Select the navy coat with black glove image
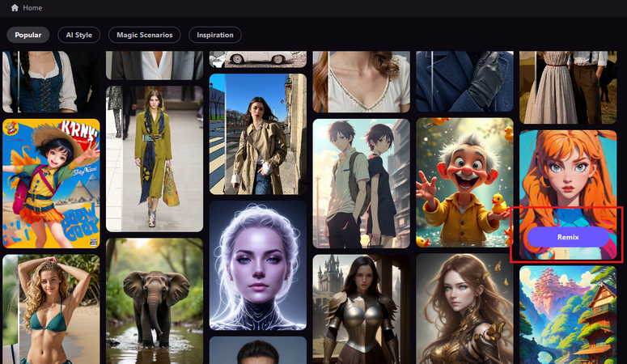The width and height of the screenshot is (627, 364). [x=464, y=81]
